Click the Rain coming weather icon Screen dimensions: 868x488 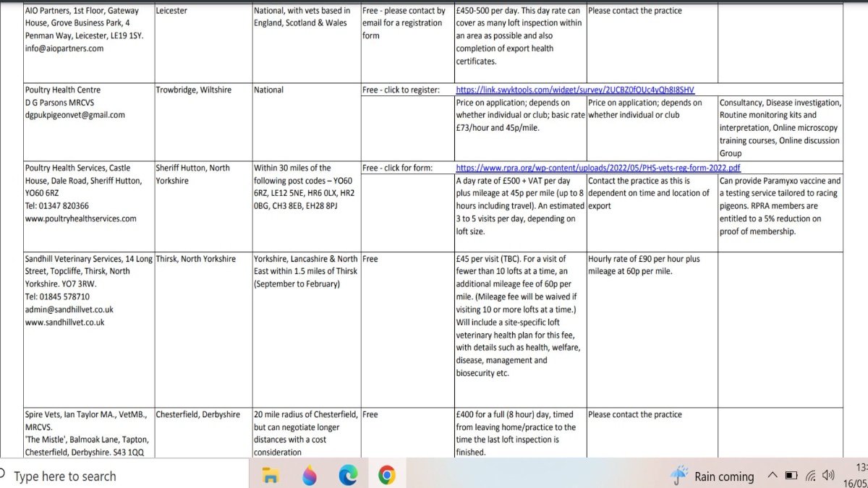click(x=679, y=476)
